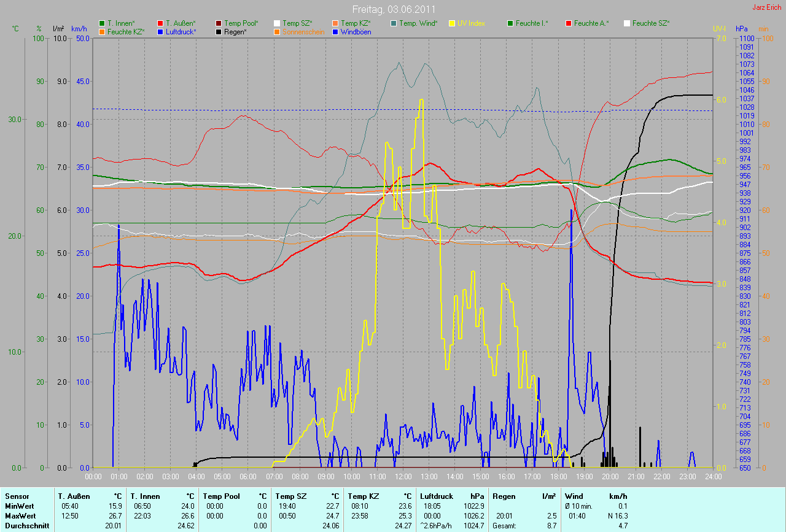Click the orange Temp KZ legend swatch
The width and height of the screenshot is (786, 532).
(335, 23)
